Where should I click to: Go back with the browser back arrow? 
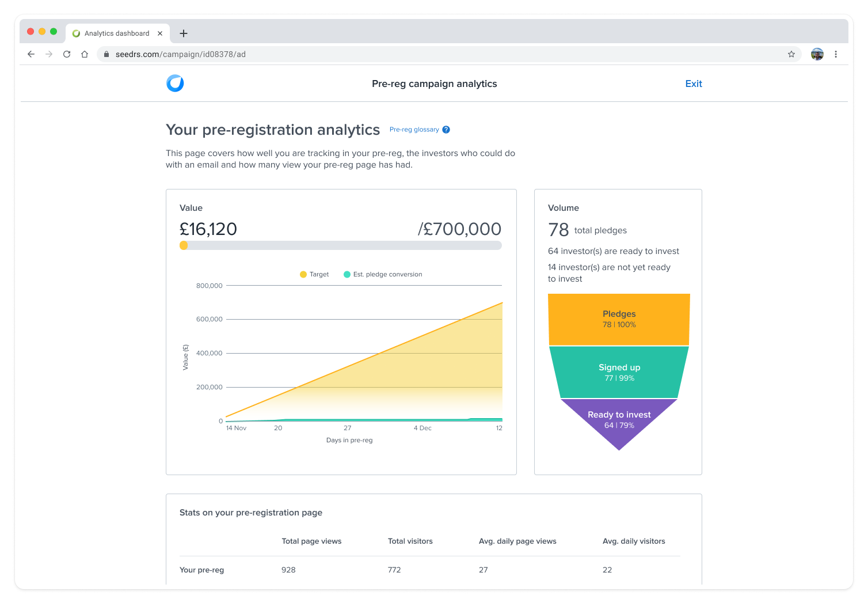click(31, 54)
